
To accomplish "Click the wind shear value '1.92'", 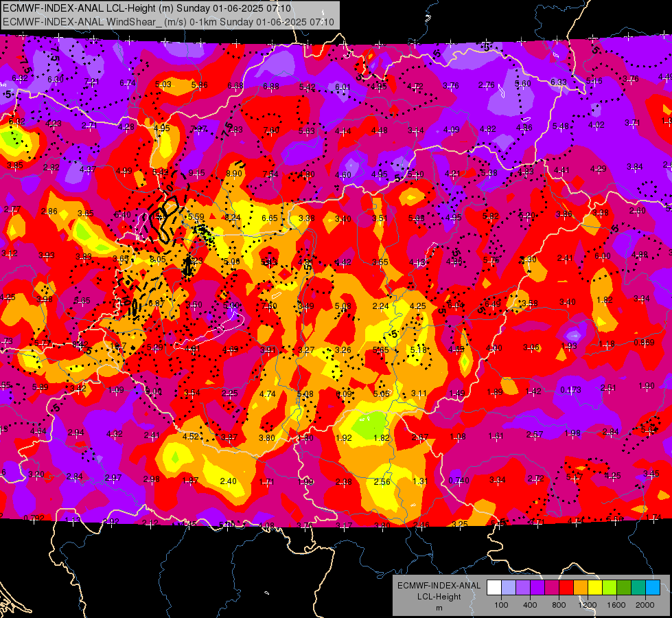I will pyautogui.click(x=344, y=438).
